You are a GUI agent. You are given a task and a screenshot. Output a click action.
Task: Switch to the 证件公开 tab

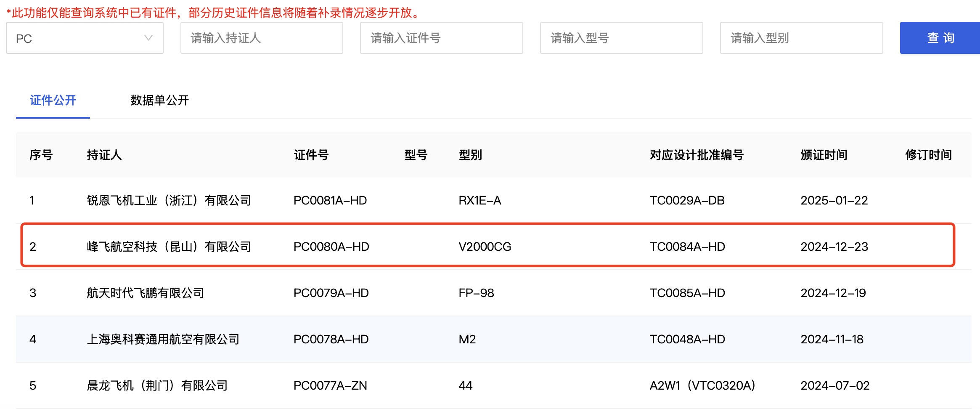coord(53,101)
